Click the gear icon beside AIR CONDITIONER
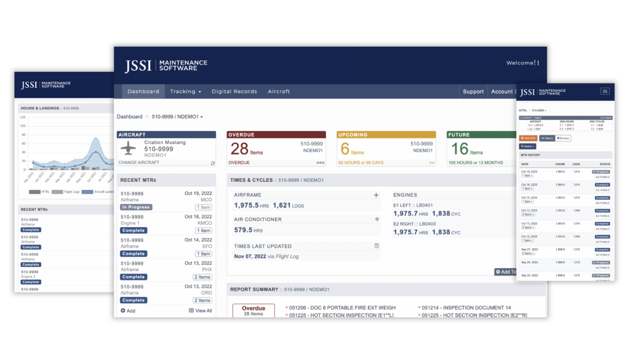The width and height of the screenshot is (630, 364). (377, 220)
